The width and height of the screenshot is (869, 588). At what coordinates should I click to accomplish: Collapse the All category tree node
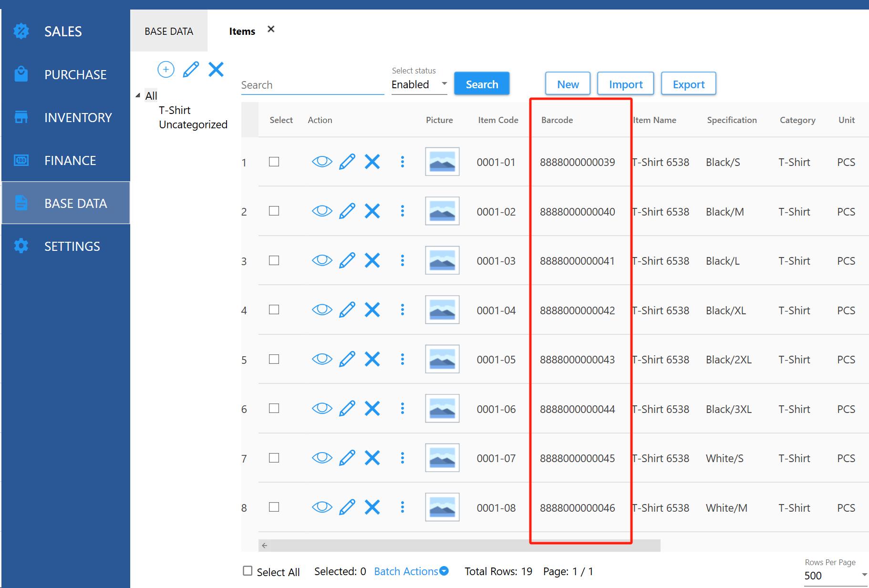click(x=138, y=96)
